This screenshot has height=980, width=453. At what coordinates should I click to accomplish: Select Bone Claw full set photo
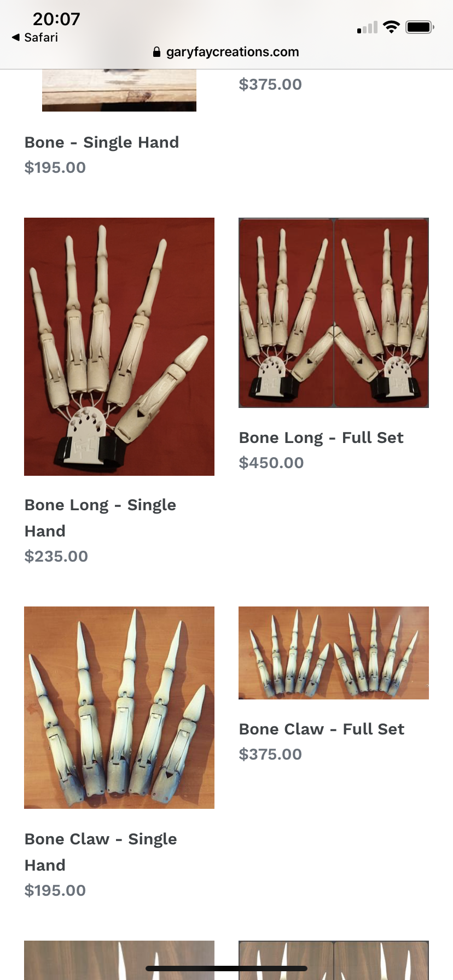[334, 653]
